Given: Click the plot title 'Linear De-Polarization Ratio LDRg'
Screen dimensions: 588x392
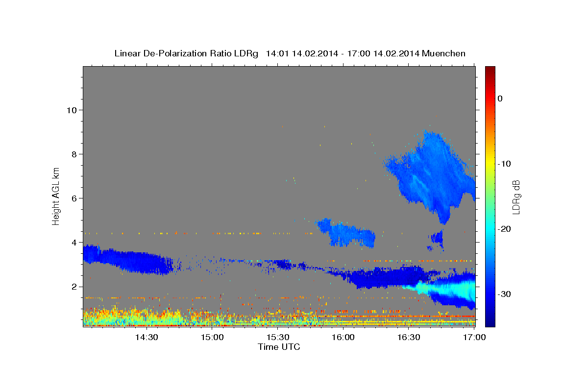Looking at the screenshot, I should pyautogui.click(x=186, y=53).
